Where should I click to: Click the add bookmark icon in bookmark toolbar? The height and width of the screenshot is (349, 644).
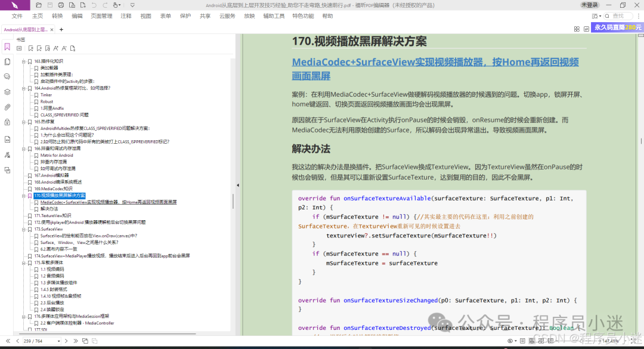pos(39,48)
